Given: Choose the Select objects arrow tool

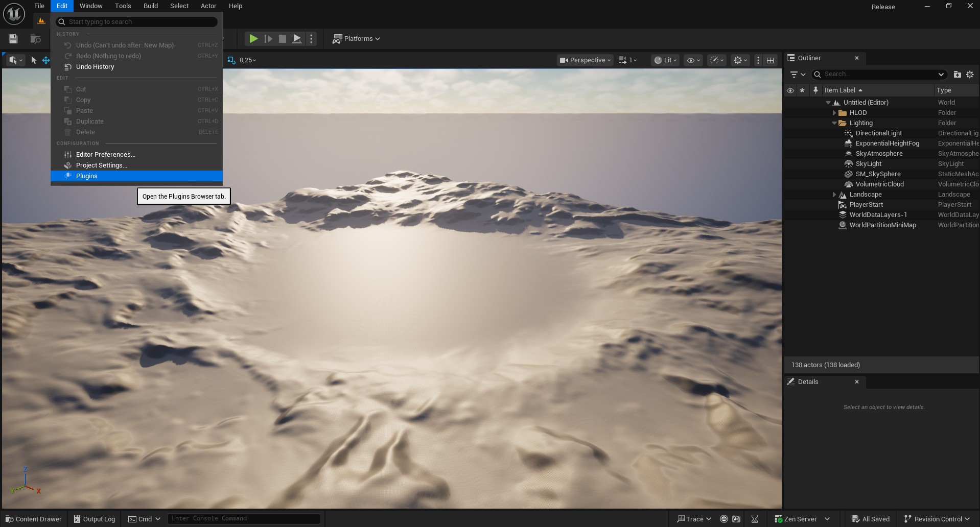Looking at the screenshot, I should click(x=34, y=60).
